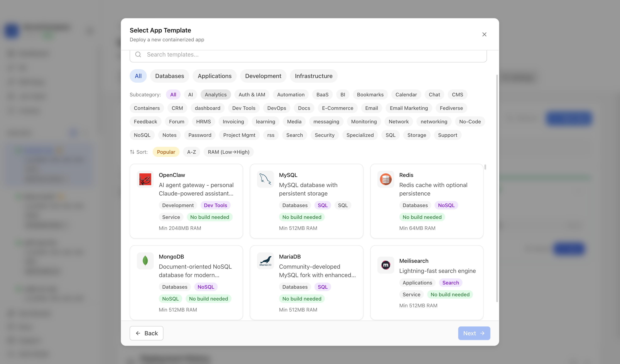The height and width of the screenshot is (364, 620).
Task: Choose the Redis template card
Action: pos(427,201)
